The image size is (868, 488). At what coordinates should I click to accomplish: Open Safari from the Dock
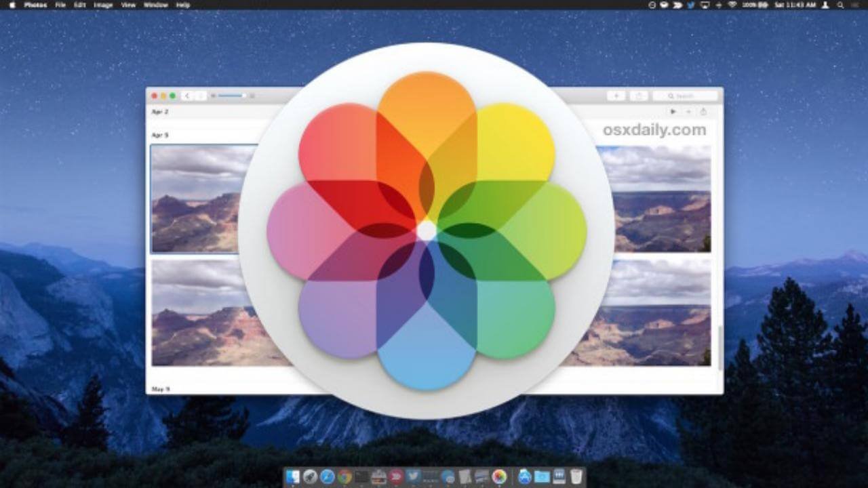pyautogui.click(x=328, y=476)
